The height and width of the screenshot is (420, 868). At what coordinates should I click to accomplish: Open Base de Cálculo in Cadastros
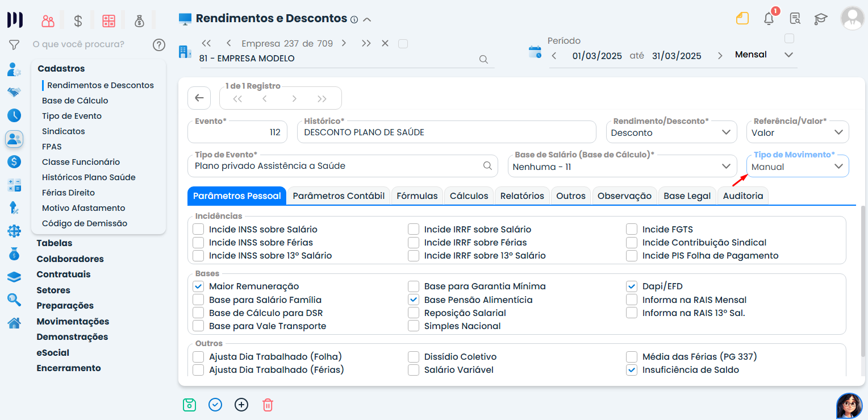75,101
